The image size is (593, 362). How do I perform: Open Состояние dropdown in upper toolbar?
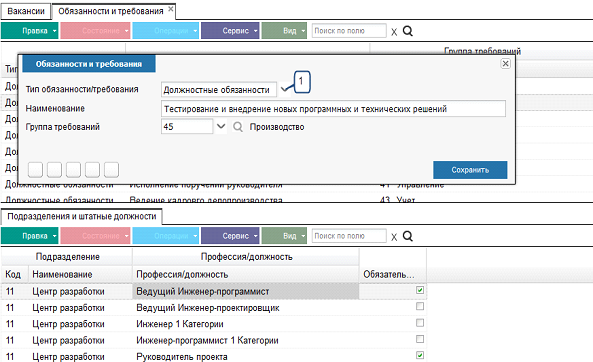tap(95, 31)
